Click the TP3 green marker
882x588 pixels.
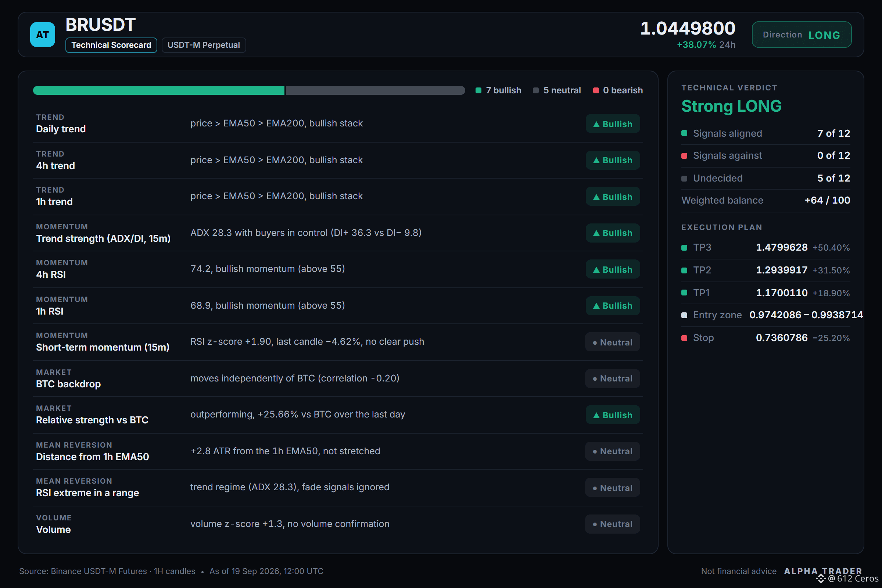click(x=684, y=247)
